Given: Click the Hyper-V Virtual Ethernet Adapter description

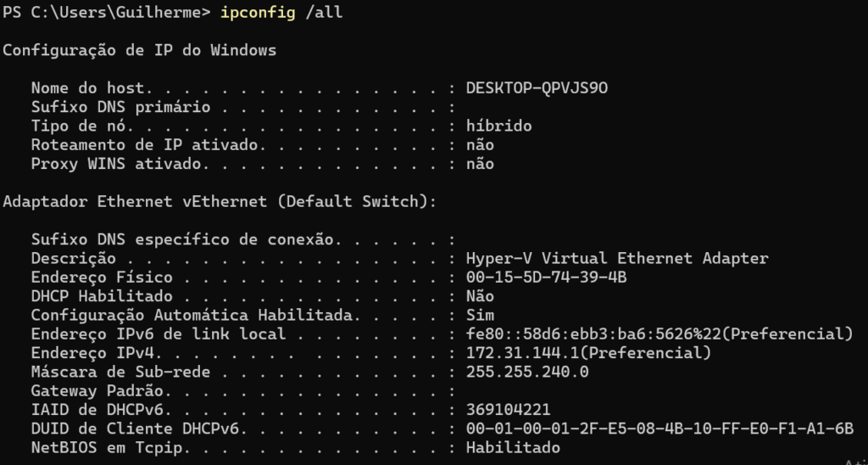Looking at the screenshot, I should 617,258.
